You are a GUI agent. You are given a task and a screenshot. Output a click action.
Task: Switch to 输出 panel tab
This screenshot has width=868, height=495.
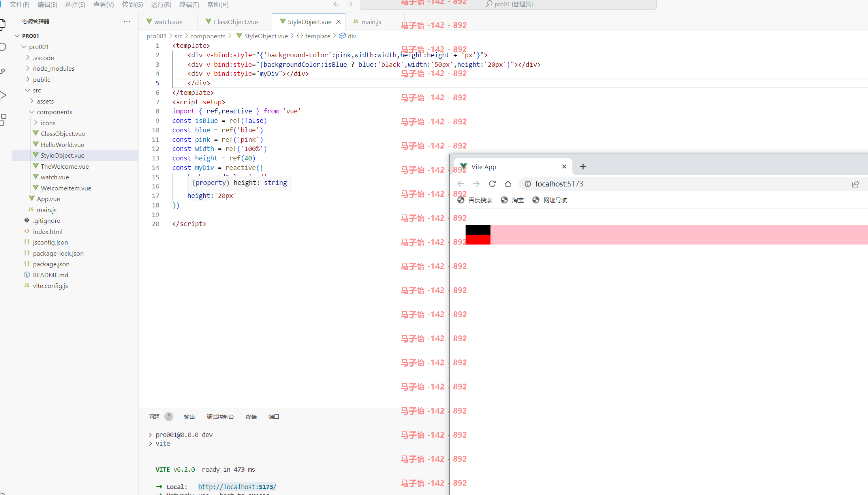(x=190, y=417)
